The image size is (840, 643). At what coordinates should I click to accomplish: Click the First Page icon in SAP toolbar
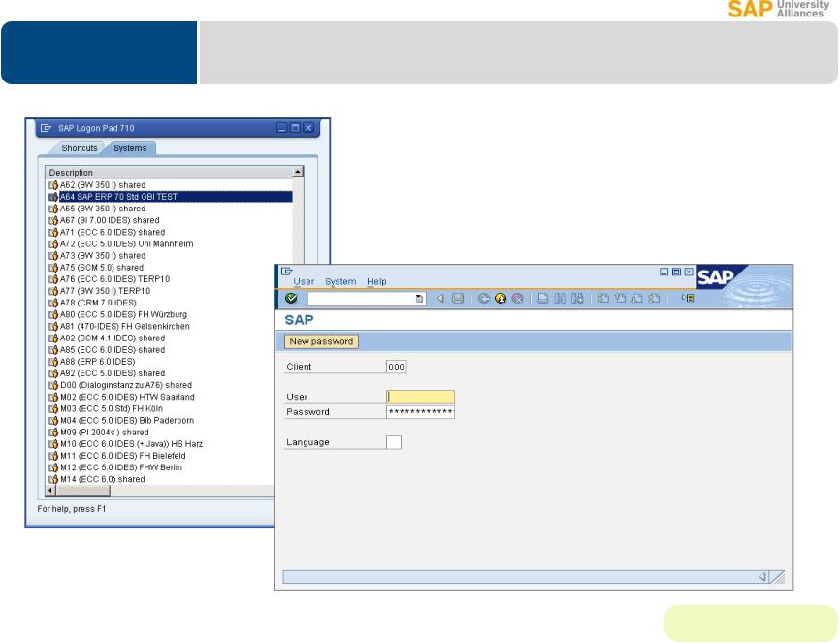602,298
